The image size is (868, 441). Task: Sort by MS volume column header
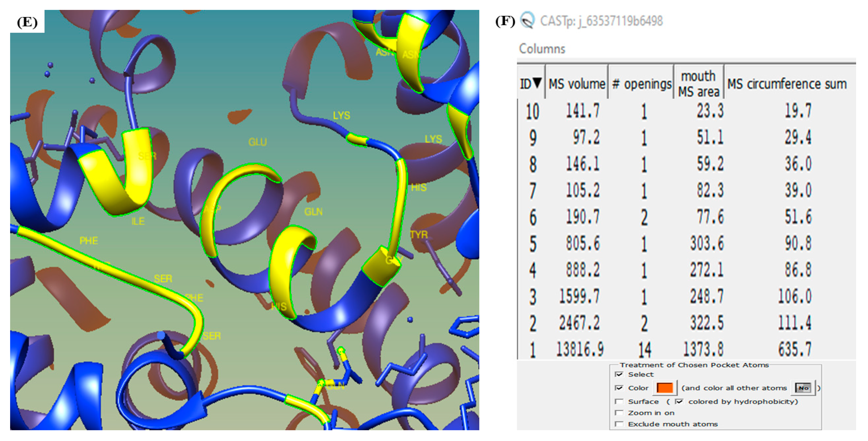[576, 84]
